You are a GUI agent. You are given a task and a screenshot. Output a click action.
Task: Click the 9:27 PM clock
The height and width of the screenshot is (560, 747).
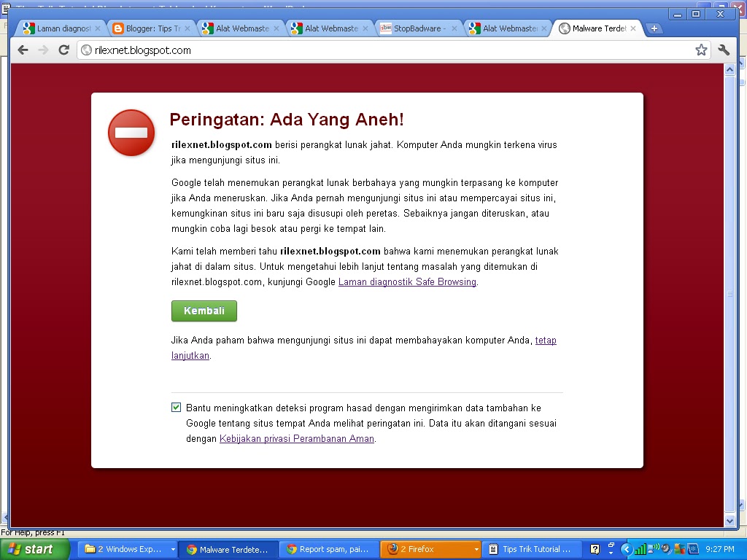coord(719,549)
